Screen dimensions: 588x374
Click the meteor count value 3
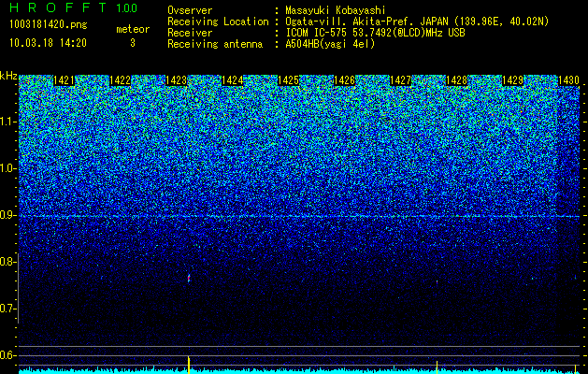pos(133,43)
